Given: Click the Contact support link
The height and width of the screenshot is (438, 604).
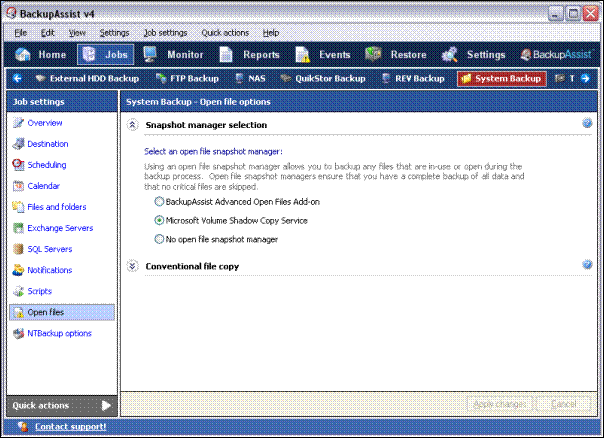Looking at the screenshot, I should click(70, 426).
